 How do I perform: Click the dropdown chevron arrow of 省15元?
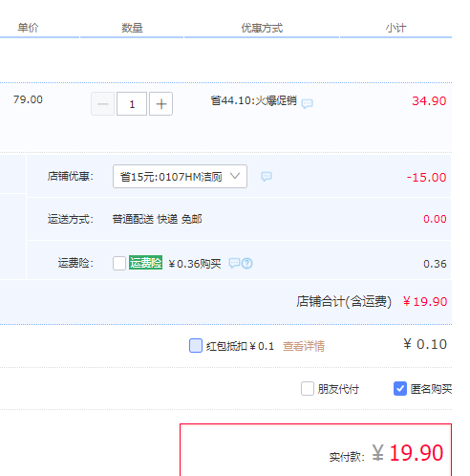coord(235,176)
